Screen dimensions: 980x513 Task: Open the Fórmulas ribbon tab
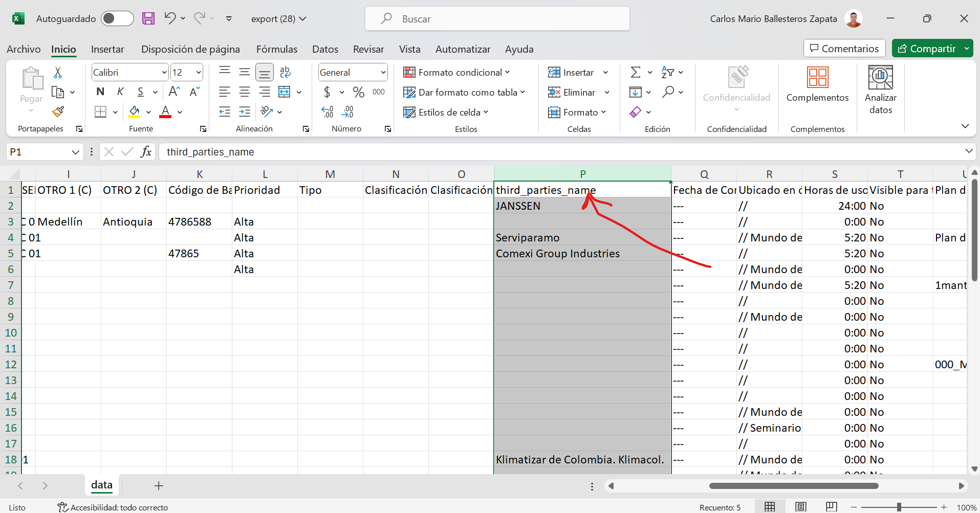276,49
